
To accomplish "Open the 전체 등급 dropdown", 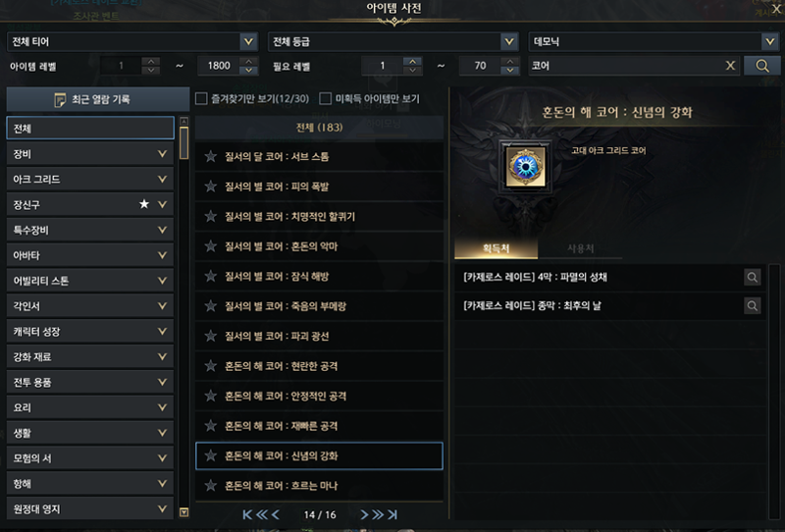I will [393, 41].
